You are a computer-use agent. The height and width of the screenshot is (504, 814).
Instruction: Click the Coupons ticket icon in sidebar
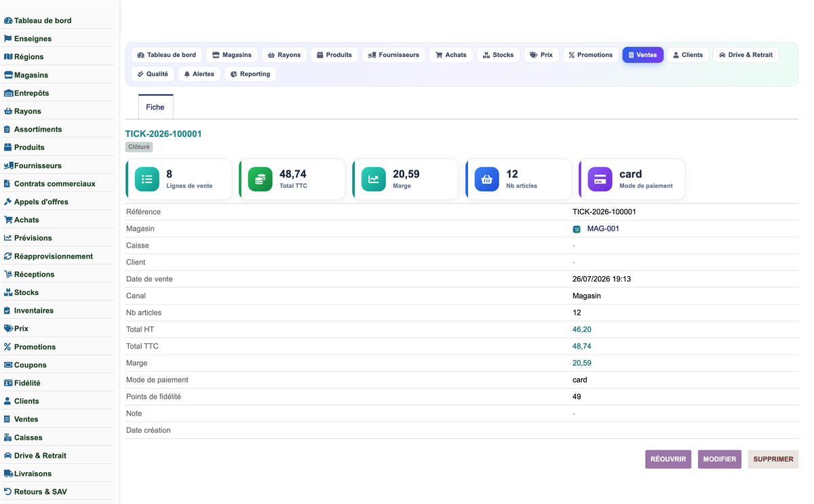(8, 365)
